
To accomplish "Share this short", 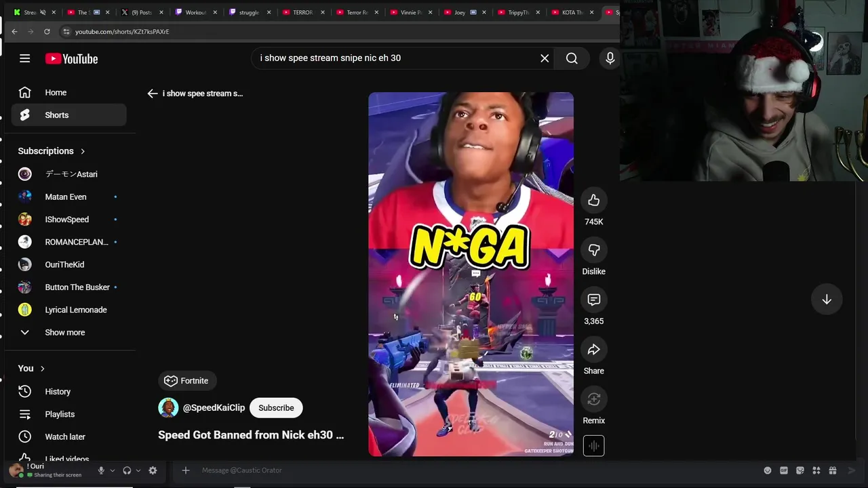I will [593, 350].
